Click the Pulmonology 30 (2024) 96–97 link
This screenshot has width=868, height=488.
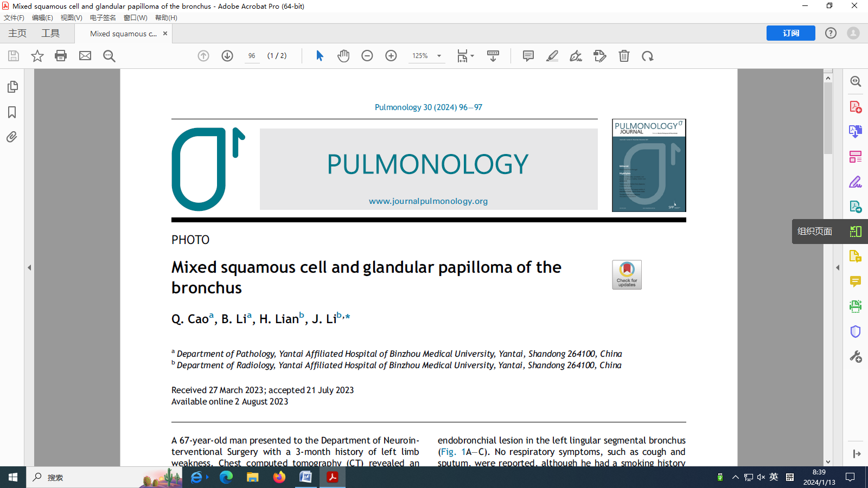pyautogui.click(x=429, y=107)
